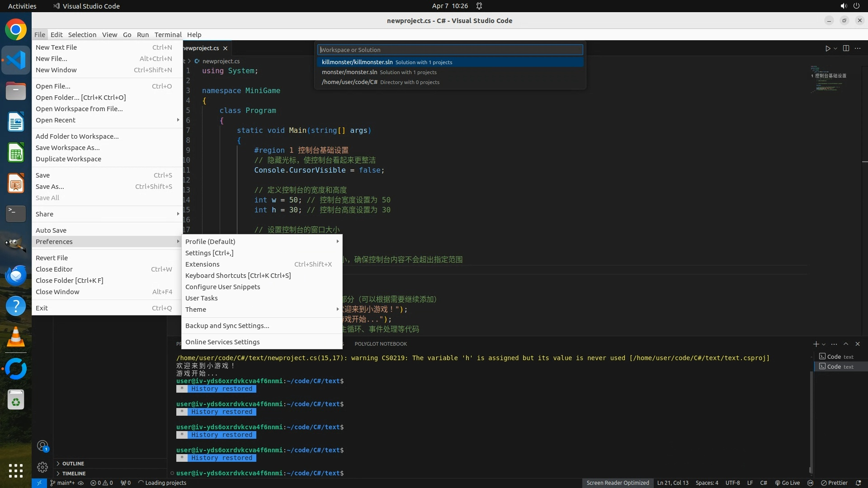
Task: Select Keyboard Shortcuts from Preferences submenu
Action: [238, 275]
